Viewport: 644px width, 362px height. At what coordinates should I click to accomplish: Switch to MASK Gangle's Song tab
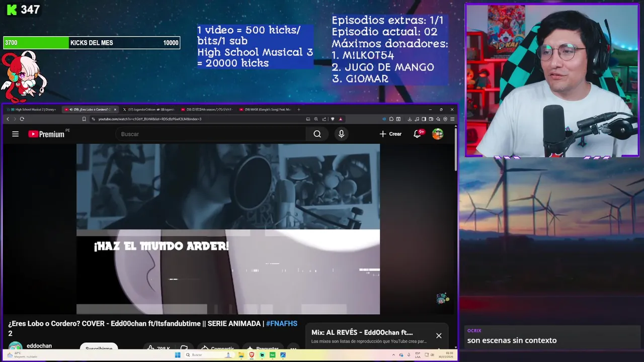tap(265, 109)
